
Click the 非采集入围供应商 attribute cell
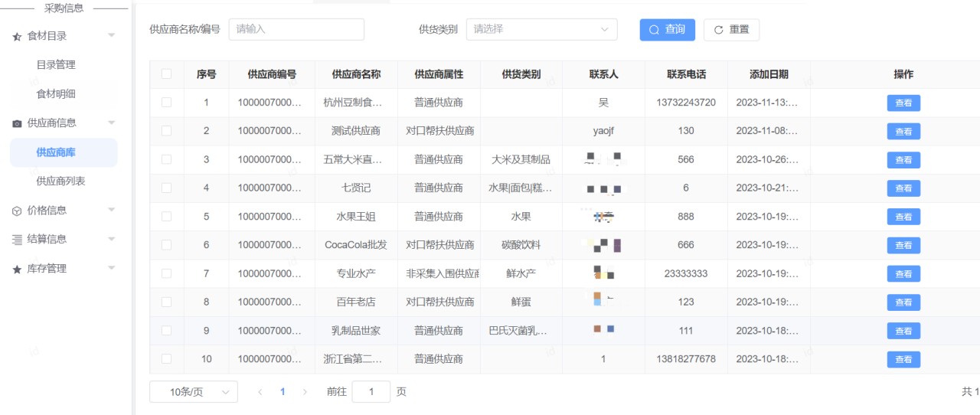439,274
